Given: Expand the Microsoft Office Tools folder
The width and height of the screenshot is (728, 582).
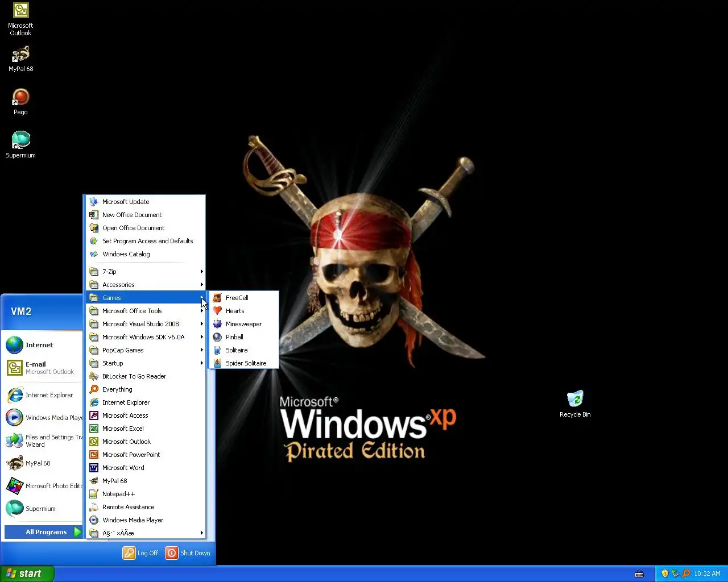Looking at the screenshot, I should click(x=146, y=311).
